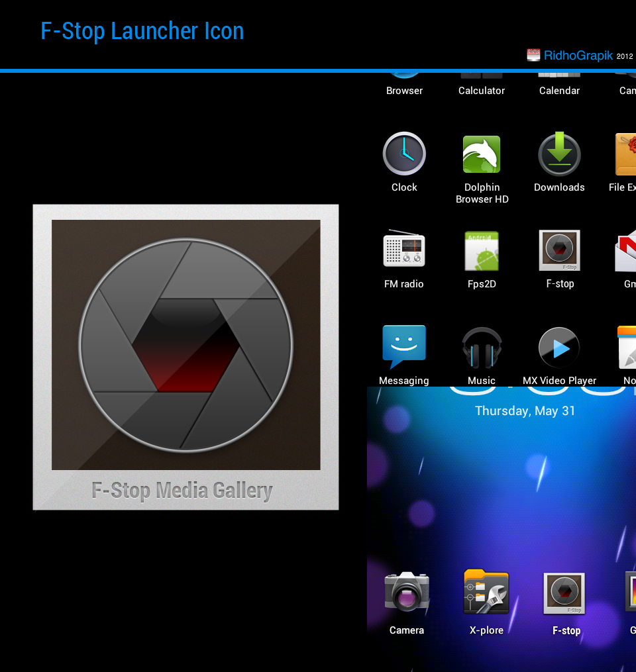
Task: Open the Clock app
Action: pos(404,154)
